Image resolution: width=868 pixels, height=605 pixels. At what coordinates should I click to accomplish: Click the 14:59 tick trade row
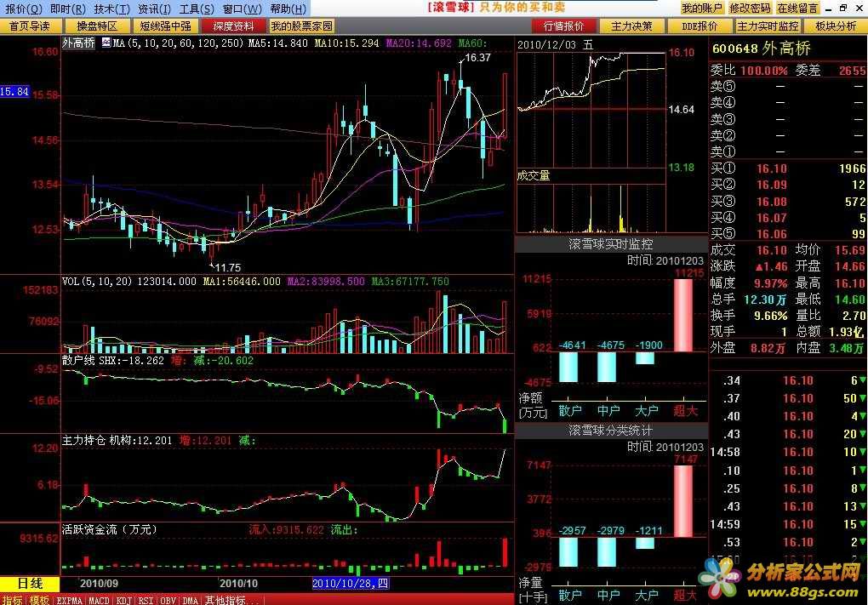788,524
